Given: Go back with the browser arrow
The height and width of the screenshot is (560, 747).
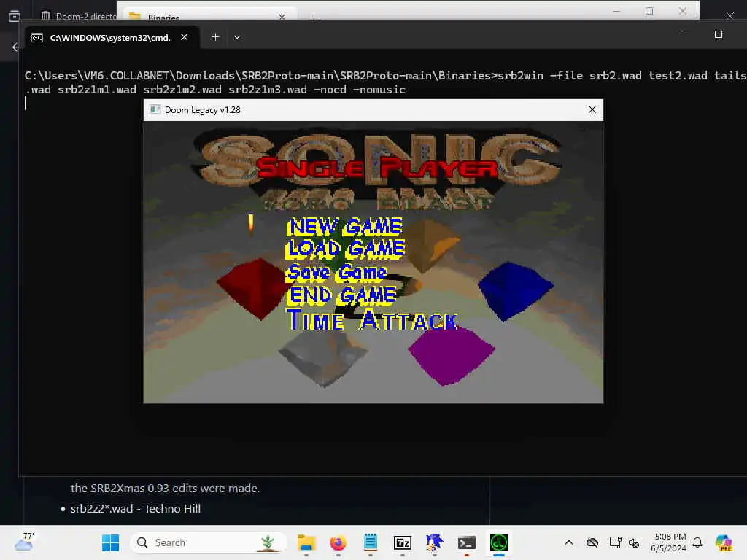Looking at the screenshot, I should [x=15, y=47].
